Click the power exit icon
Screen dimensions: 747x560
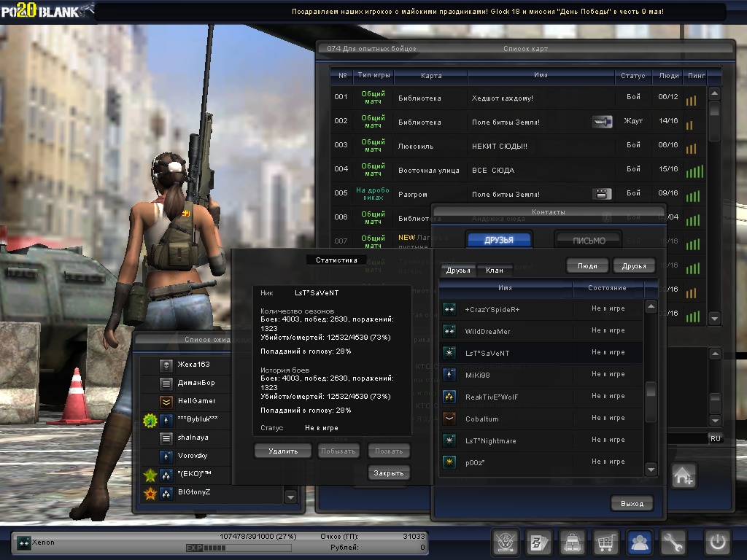click(x=717, y=542)
